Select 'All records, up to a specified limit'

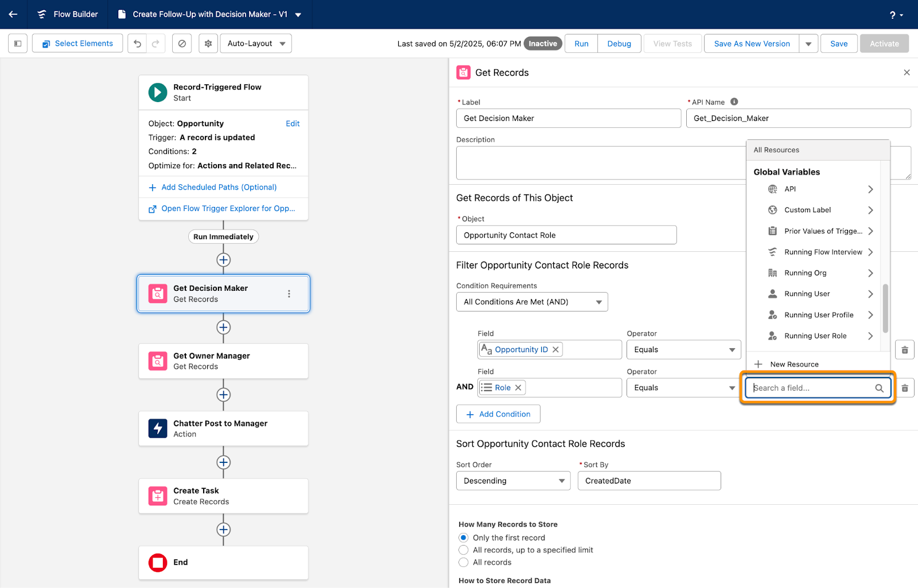click(x=464, y=550)
